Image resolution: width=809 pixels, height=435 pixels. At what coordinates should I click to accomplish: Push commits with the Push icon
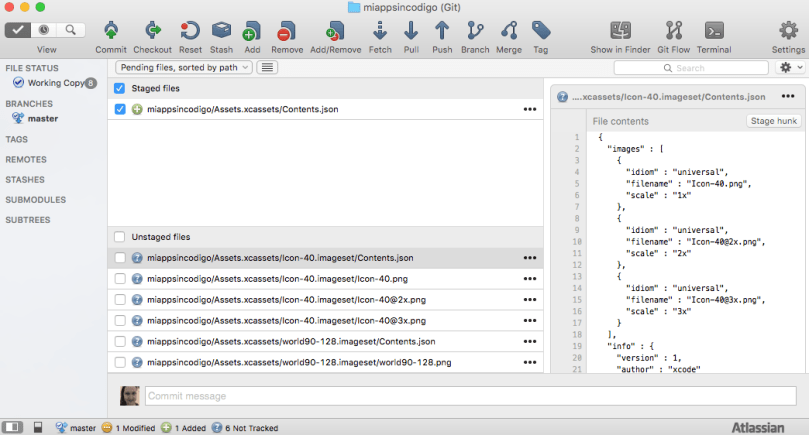(442, 30)
